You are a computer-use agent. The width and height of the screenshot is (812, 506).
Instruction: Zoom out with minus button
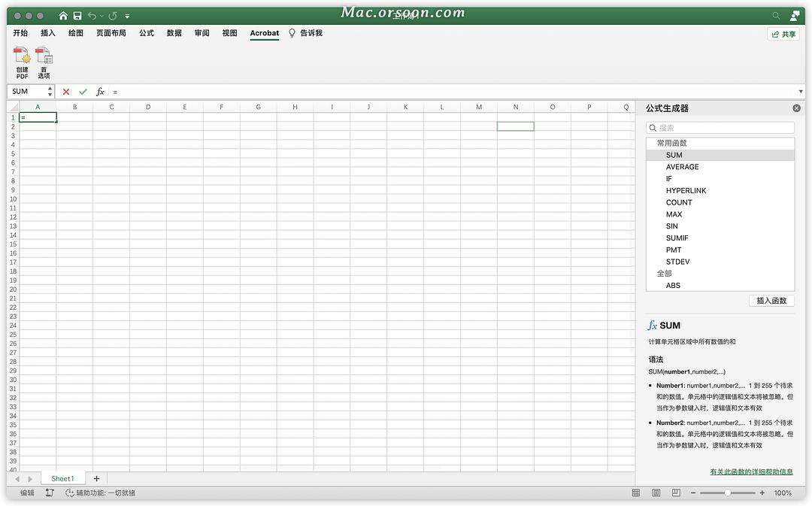693,493
